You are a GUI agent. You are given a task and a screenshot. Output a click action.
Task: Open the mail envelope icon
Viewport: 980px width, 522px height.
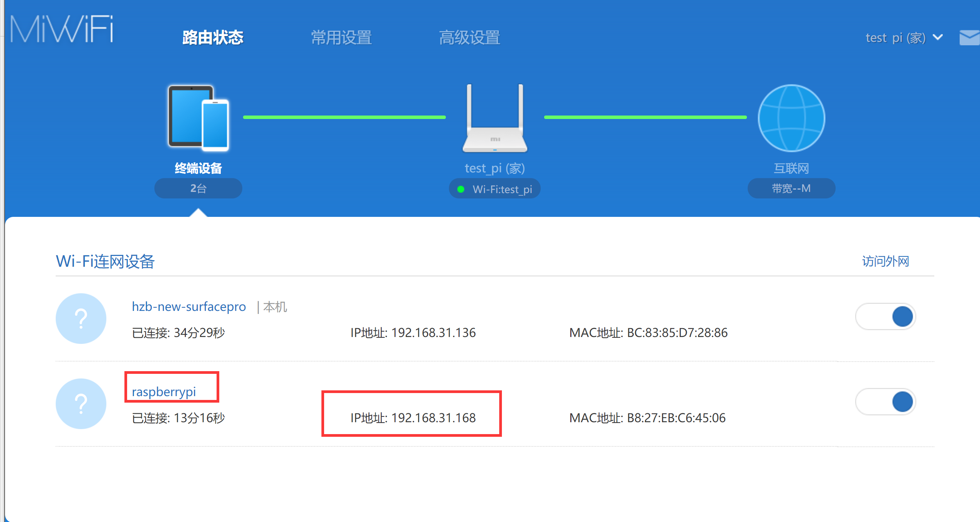click(969, 37)
